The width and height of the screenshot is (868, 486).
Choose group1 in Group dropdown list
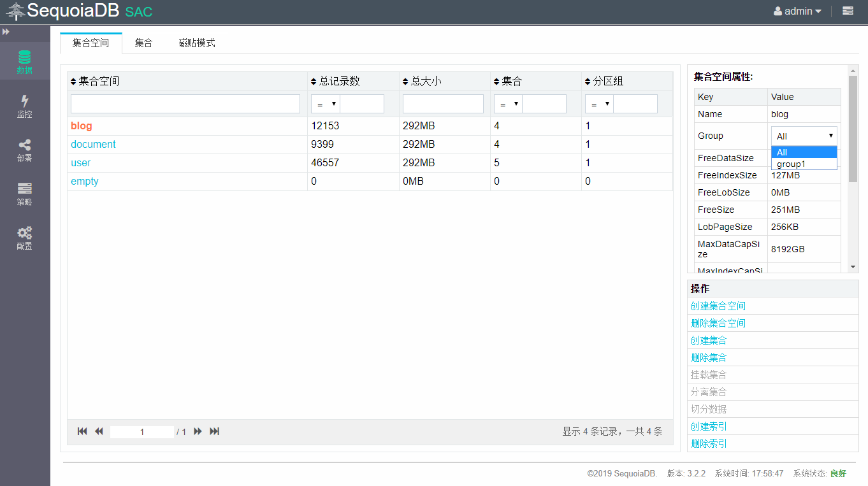point(804,164)
